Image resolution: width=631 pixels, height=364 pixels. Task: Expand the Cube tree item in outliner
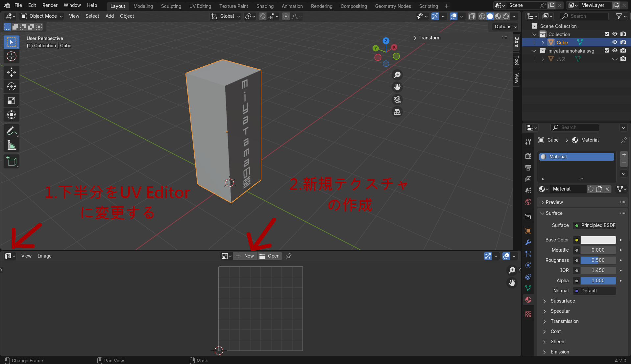(x=543, y=43)
